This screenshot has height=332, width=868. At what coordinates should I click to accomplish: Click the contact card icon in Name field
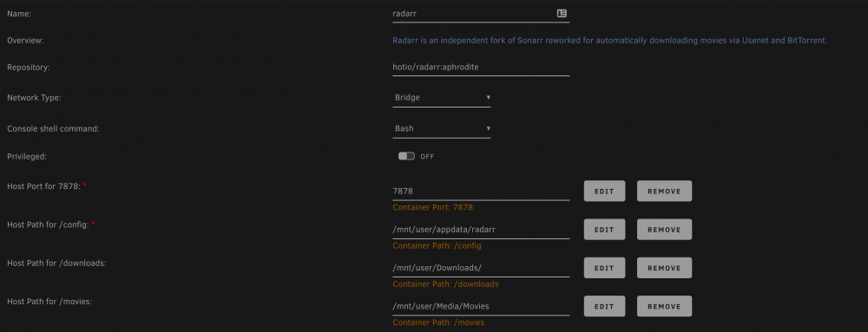pos(562,13)
